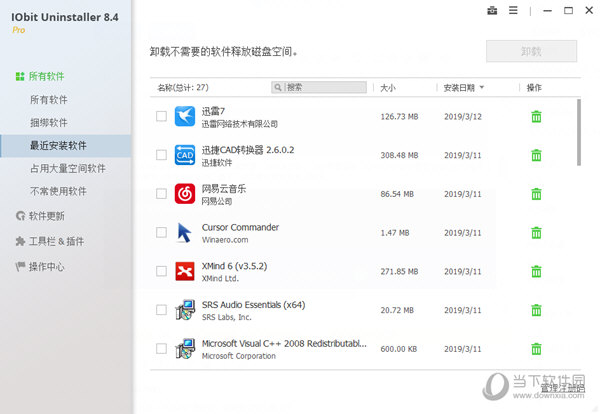Open 操作中心 section

pos(40,267)
